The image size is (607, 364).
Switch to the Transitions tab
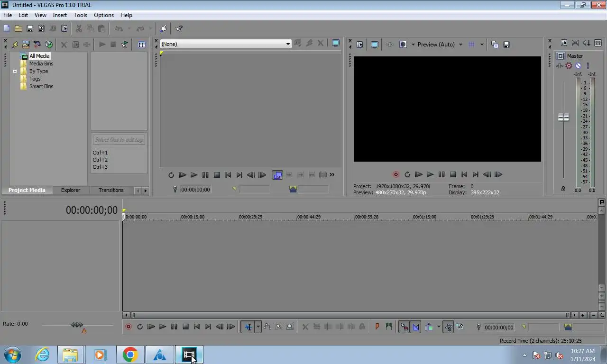click(x=111, y=190)
